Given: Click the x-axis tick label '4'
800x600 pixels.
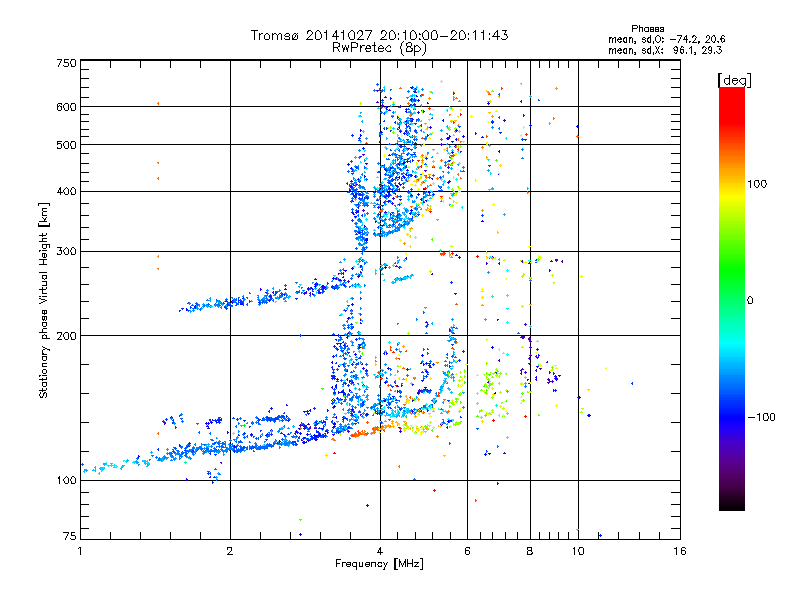Looking at the screenshot, I should point(380,551).
